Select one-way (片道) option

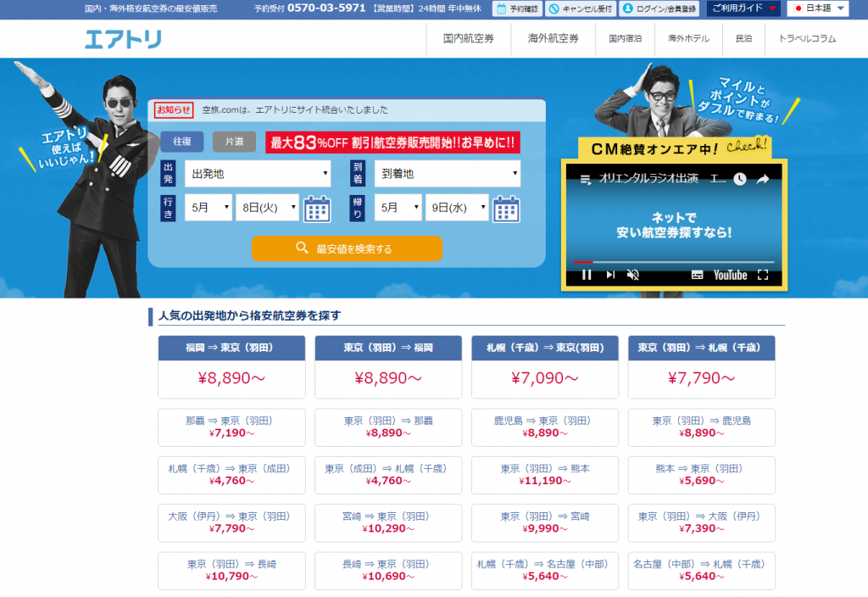[234, 142]
